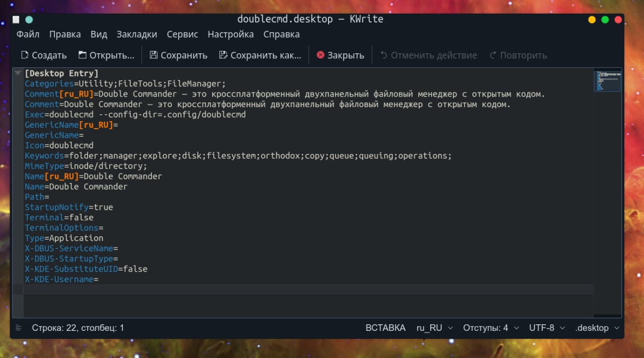Click the X-KDE-Username= line
Screen dimensions: 644x358
(61, 279)
